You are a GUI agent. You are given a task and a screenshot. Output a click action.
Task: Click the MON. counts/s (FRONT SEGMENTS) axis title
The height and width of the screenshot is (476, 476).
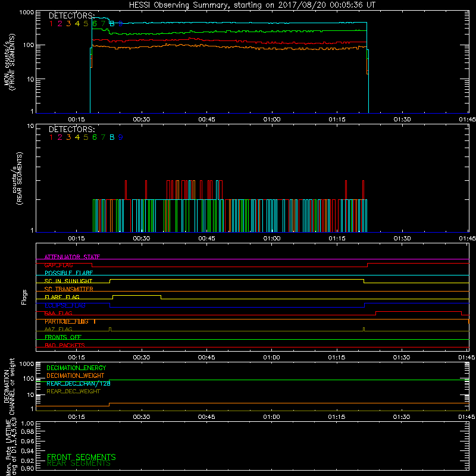coord(10,62)
